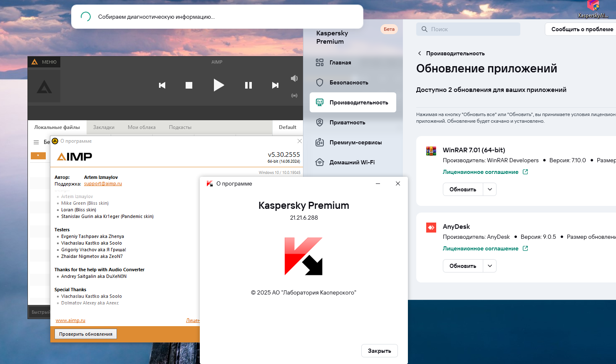Click Обновить for AnyDesk
This screenshot has width=616, height=364.
[x=463, y=266]
